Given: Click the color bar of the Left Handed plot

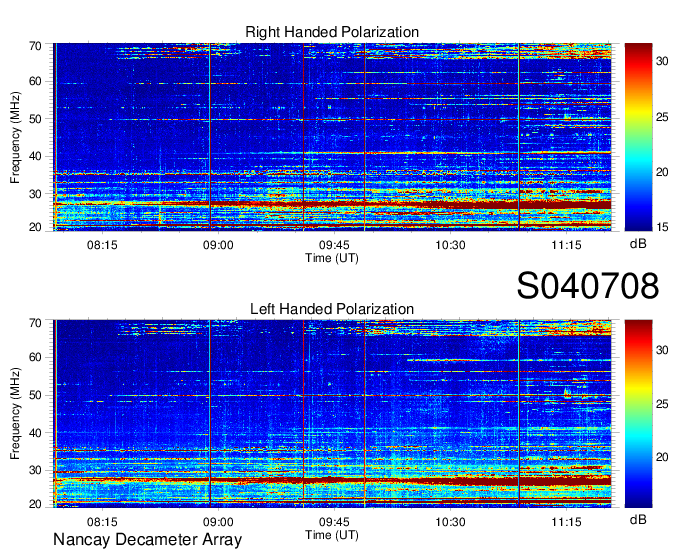Looking at the screenshot, I should (x=638, y=414).
